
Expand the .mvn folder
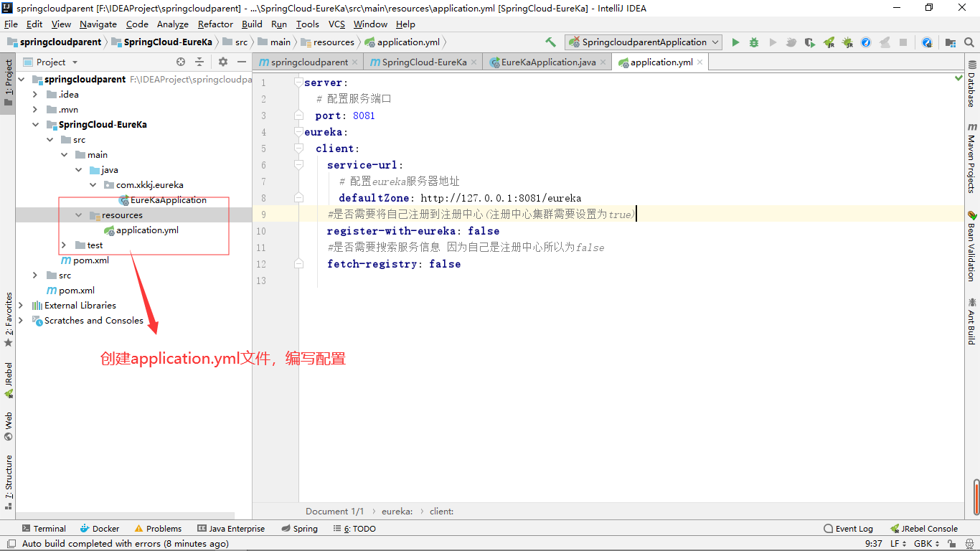[35, 110]
